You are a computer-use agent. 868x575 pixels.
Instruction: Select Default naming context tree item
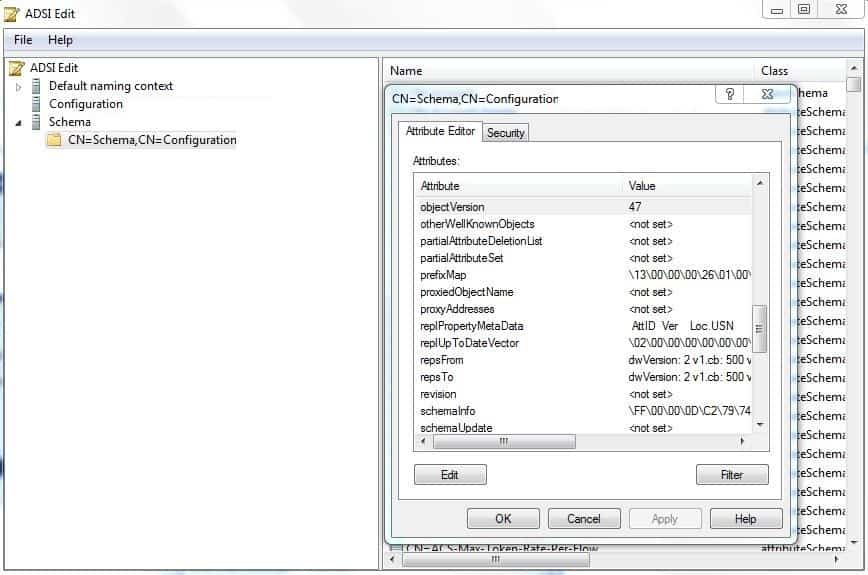111,86
